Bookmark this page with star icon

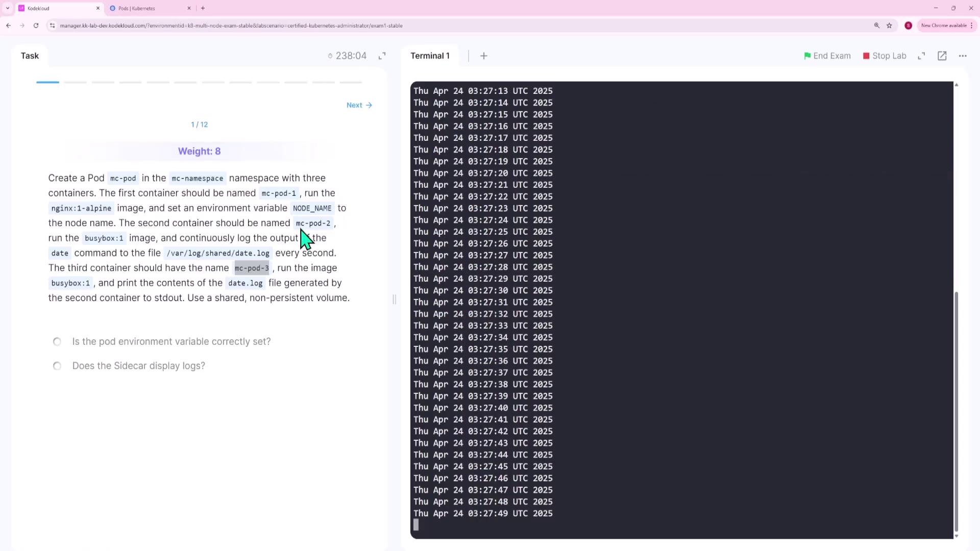(889, 26)
